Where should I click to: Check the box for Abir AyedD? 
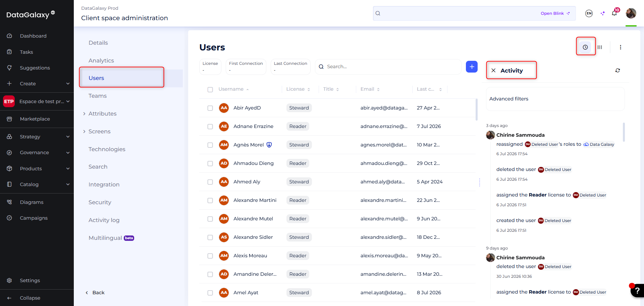(x=210, y=108)
